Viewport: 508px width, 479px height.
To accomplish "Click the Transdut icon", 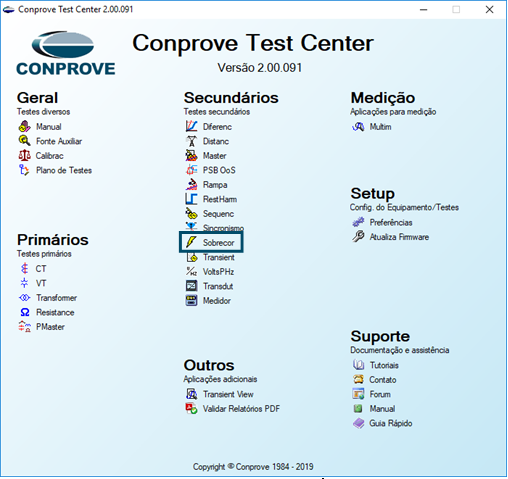I will (191, 286).
